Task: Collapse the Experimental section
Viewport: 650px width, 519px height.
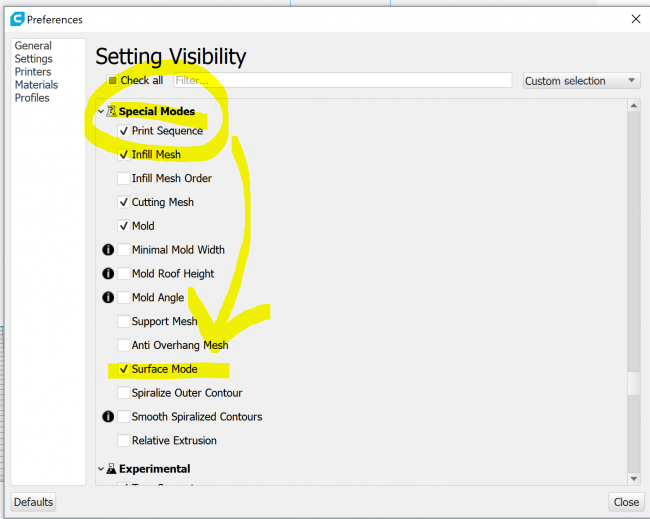Action: (101, 468)
